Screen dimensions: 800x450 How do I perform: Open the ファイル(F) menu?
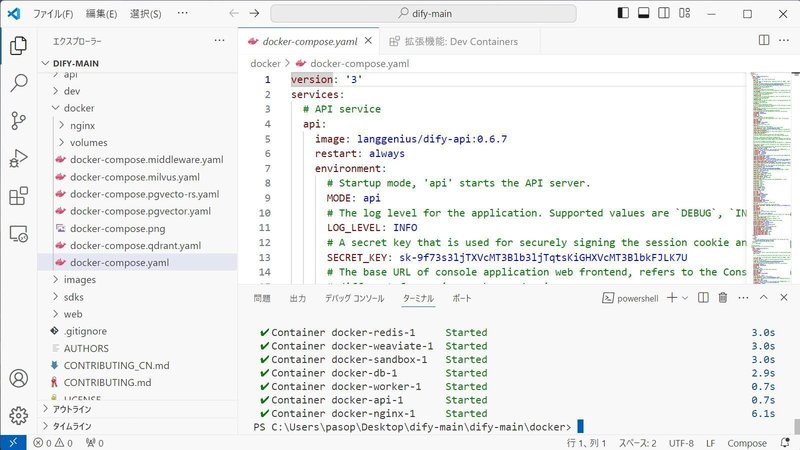click(53, 14)
